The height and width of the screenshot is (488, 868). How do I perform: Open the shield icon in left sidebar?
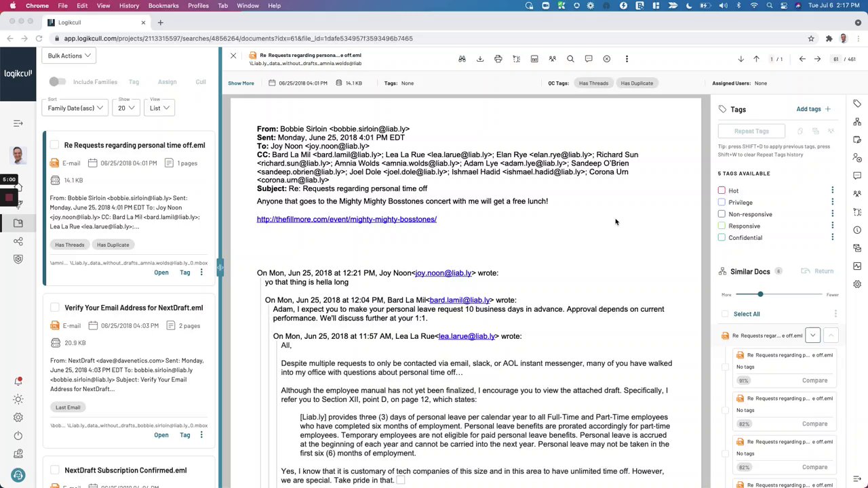point(18,259)
